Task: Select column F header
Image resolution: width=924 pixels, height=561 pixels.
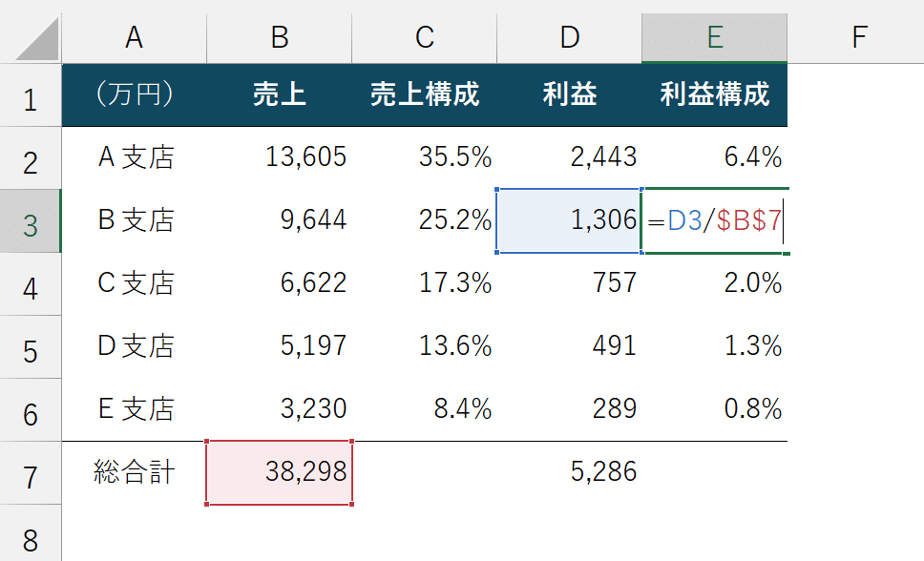Action: (x=859, y=38)
